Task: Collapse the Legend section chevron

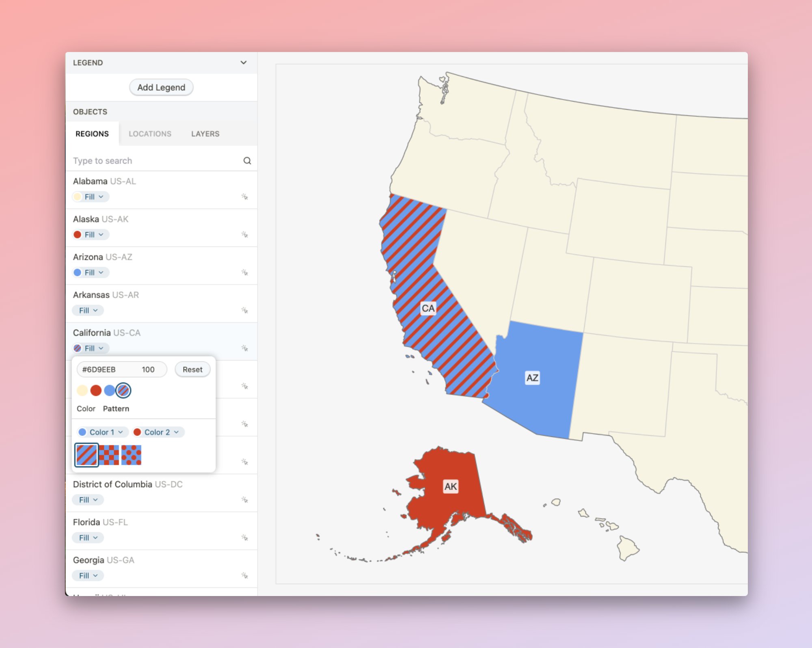Action: 244,63
